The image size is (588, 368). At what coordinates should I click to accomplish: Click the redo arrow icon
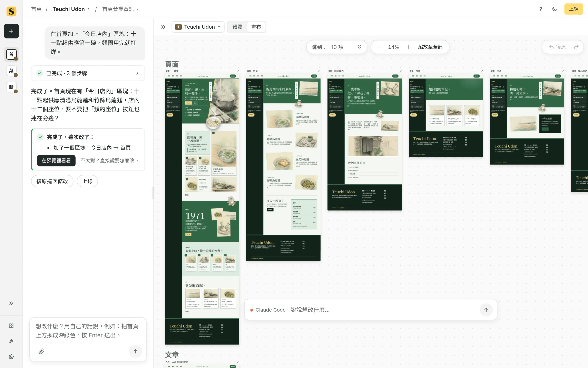pyautogui.click(x=576, y=47)
